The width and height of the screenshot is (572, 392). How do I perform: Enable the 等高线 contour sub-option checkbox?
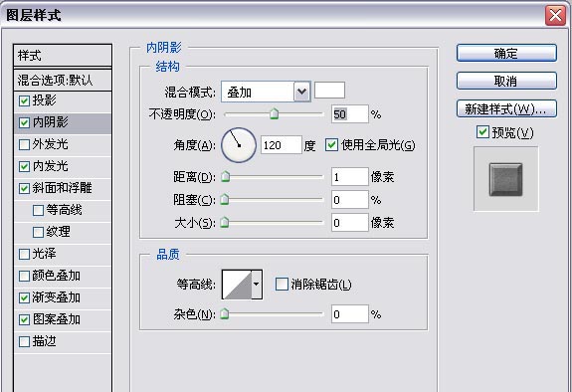coord(38,210)
